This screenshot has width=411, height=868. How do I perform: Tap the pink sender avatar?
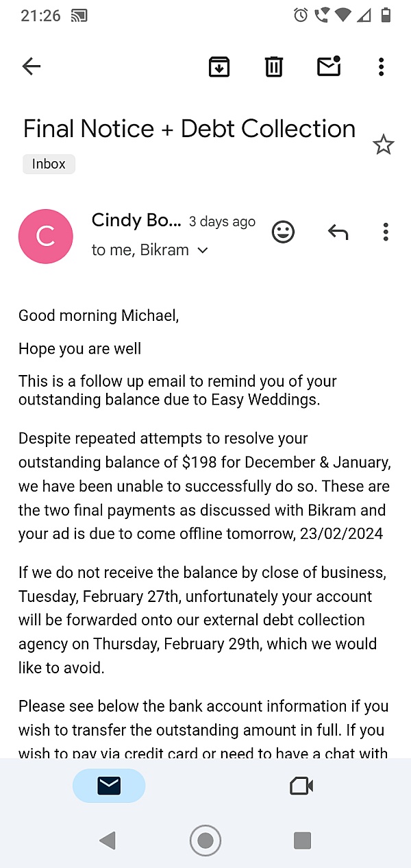[x=46, y=237]
